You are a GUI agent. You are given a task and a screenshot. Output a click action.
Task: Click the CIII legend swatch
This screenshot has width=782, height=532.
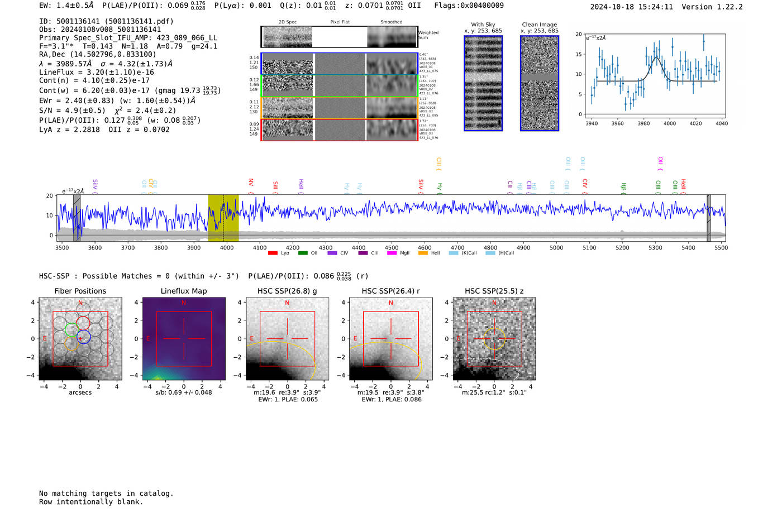[363, 253]
